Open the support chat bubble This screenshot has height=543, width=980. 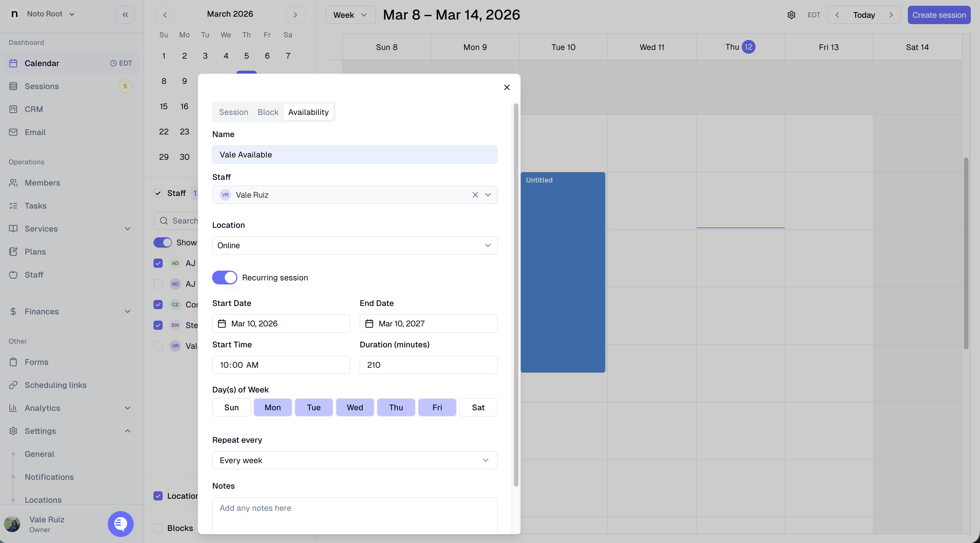pos(121,523)
